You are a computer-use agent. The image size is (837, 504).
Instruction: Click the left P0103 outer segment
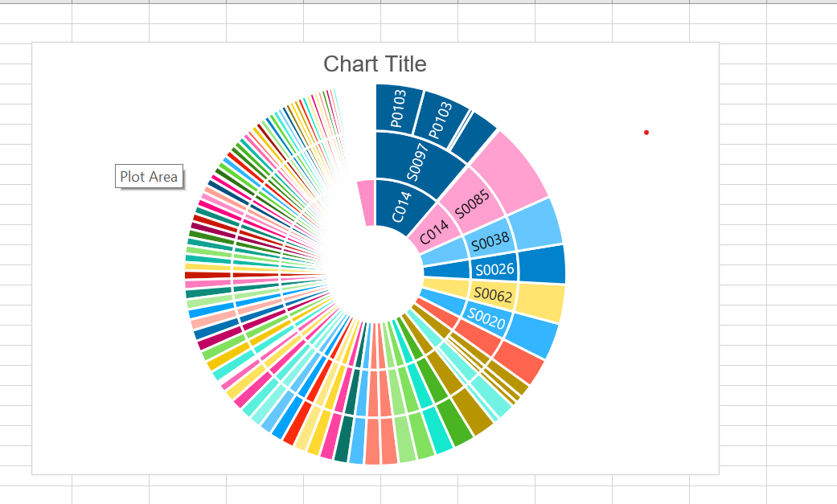click(x=399, y=108)
